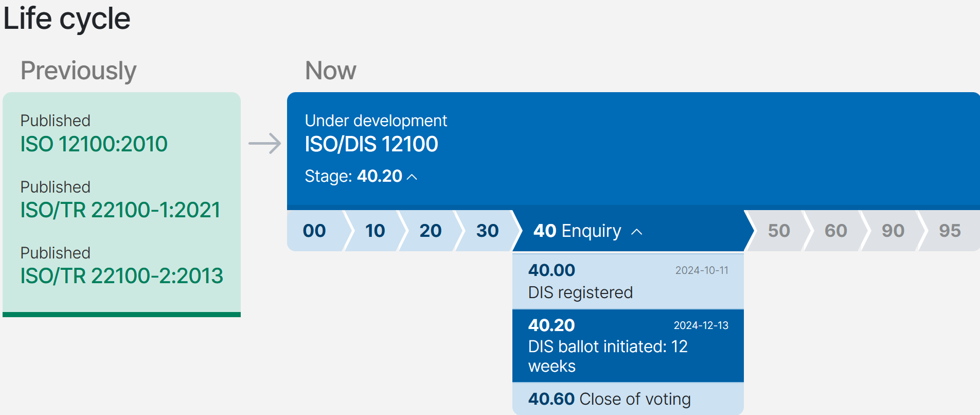
Task: Select the 40.00 DIS registered entry
Action: click(628, 281)
